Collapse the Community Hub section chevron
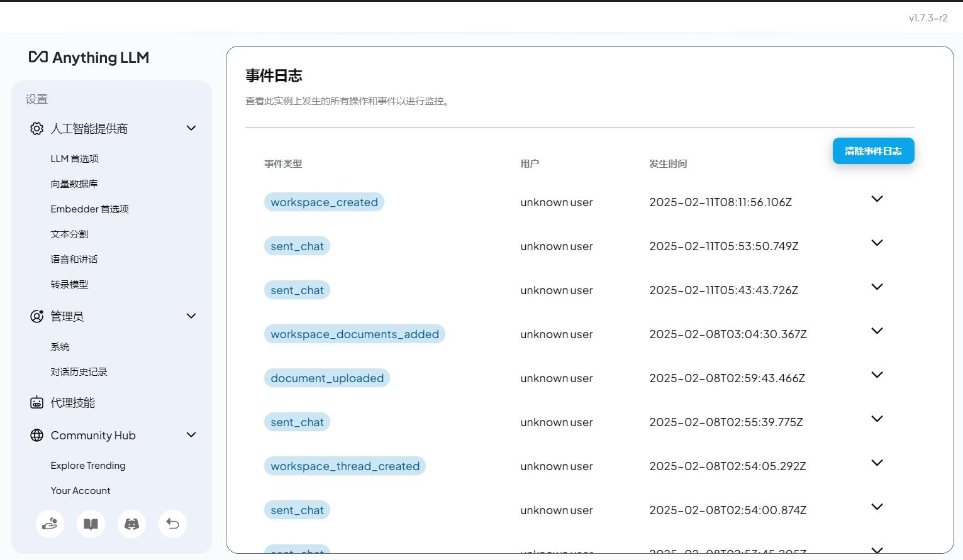This screenshot has height=560, width=963. 191,435
